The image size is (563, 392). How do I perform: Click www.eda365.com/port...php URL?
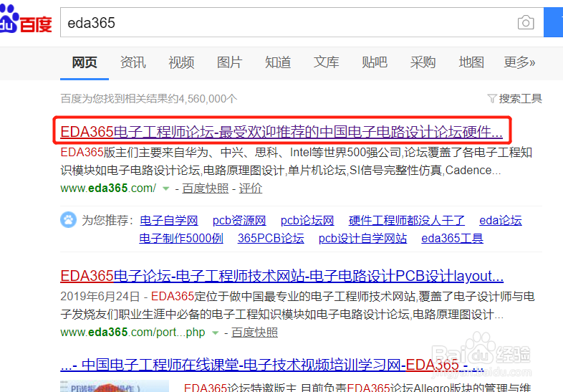pos(133,333)
